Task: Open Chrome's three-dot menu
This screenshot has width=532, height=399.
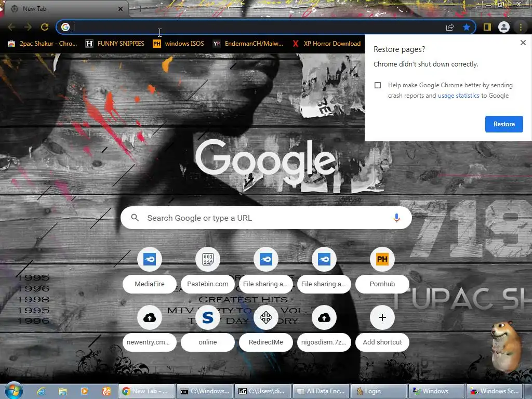Action: (521, 27)
